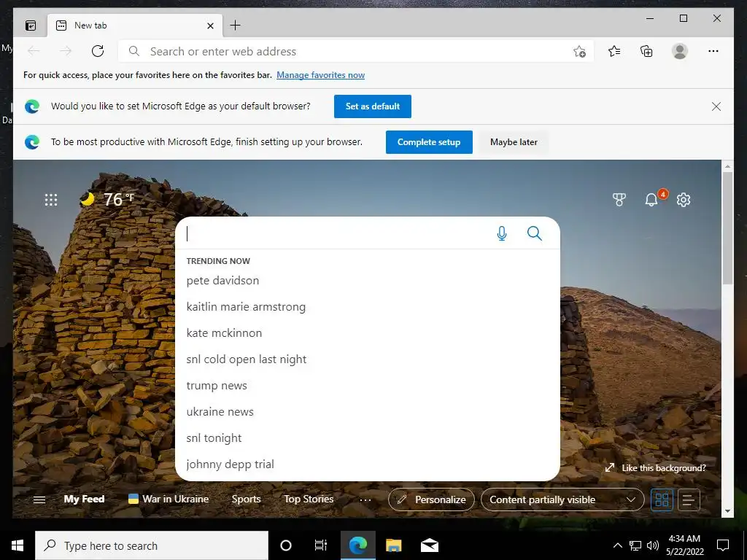Viewport: 747px width, 560px height.
Task: Open volume control tray icon
Action: pyautogui.click(x=653, y=545)
